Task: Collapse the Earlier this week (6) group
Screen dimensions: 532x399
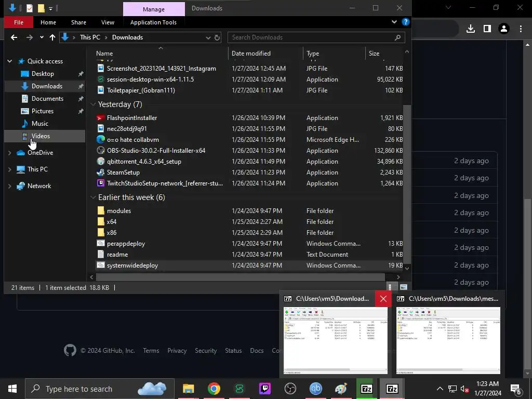Action: coord(93,197)
